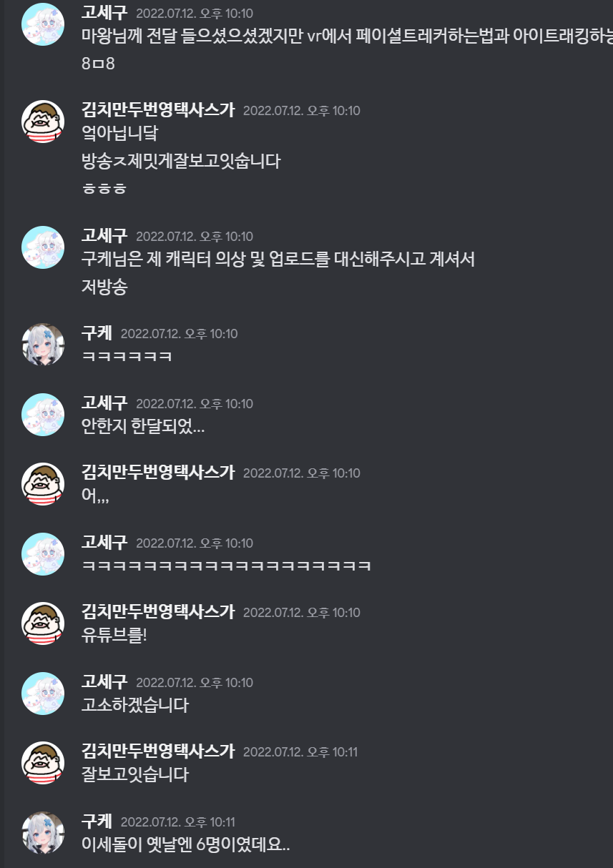The width and height of the screenshot is (613, 868).
Task: Click the 8ㅁ8 message line
Action: point(99,64)
